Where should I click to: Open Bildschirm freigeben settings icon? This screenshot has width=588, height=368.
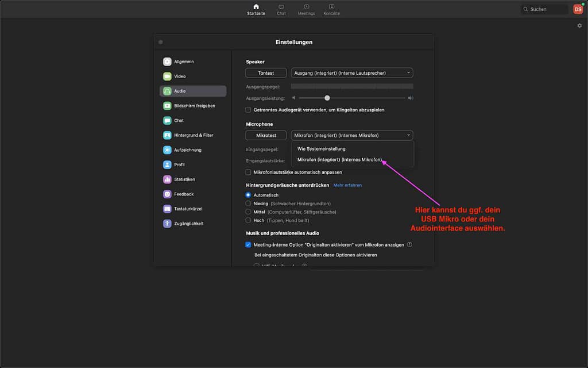[167, 106]
